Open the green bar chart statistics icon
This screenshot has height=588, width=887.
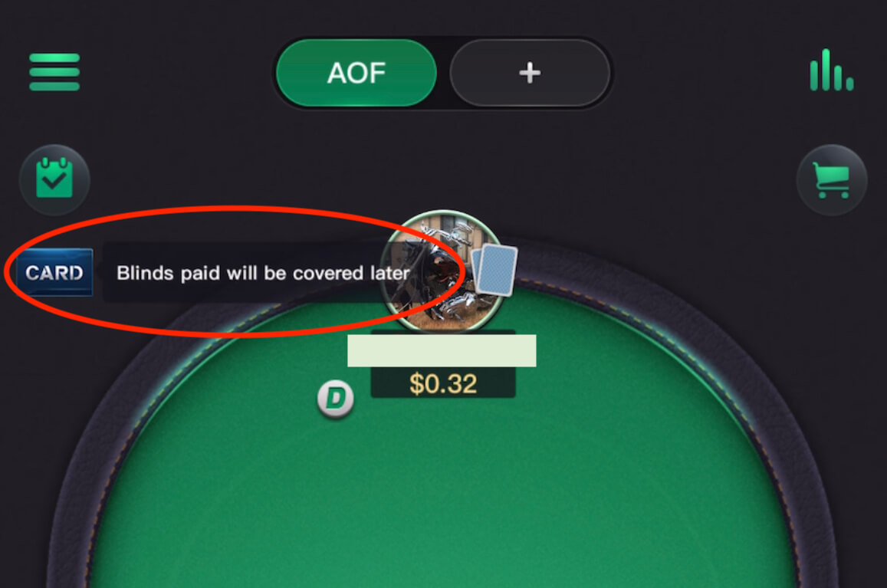click(x=831, y=71)
